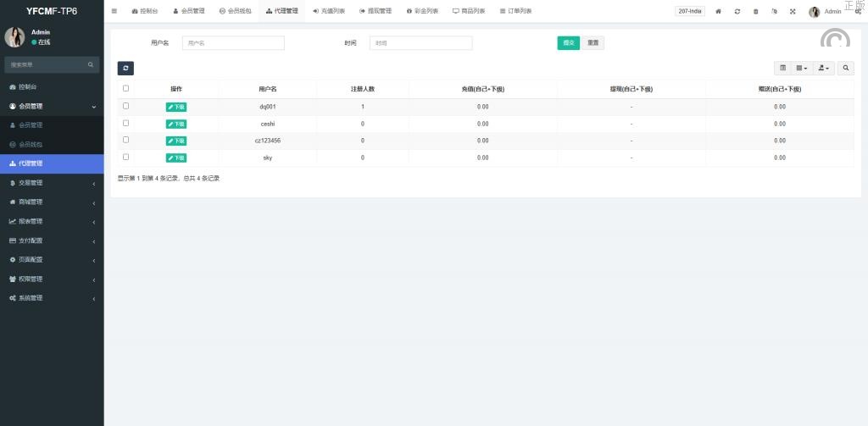
Task: Click the home icon in the top bar
Action: pos(719,11)
